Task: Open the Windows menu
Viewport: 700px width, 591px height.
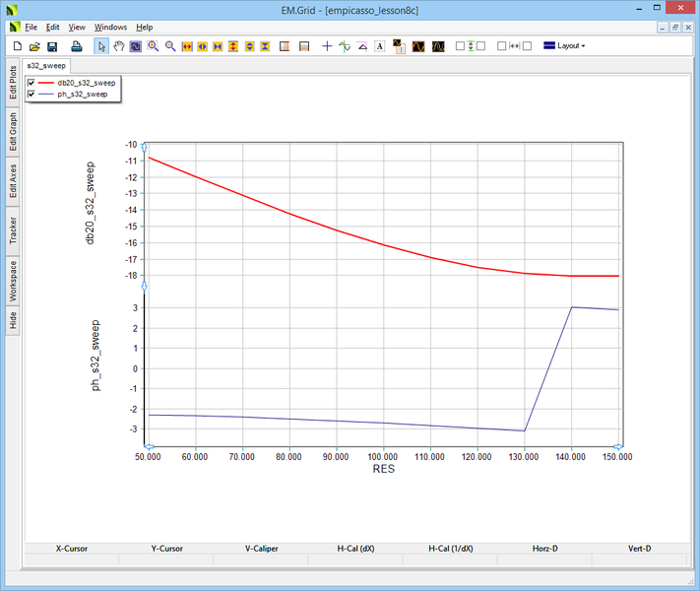Action: coord(110,28)
